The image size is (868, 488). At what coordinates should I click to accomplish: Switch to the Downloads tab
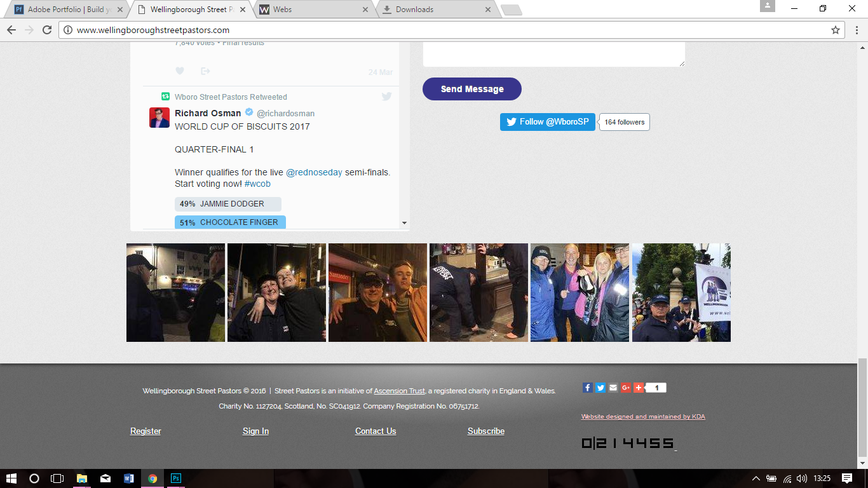coord(437,10)
